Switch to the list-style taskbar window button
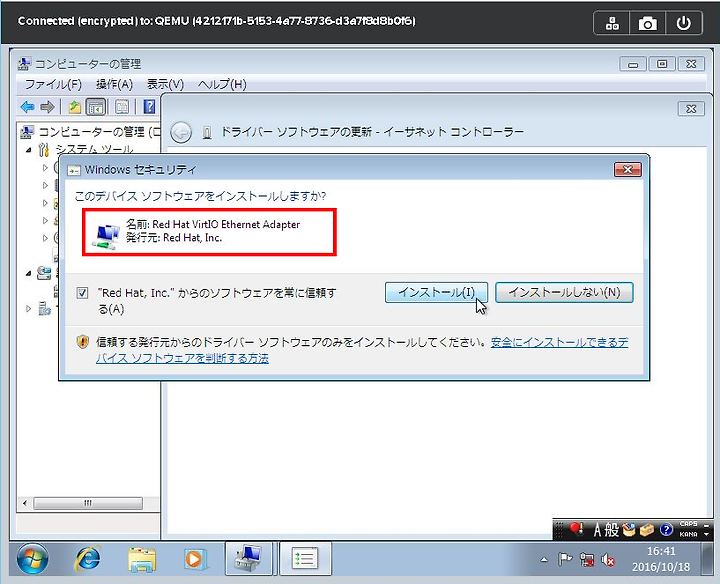720x584 pixels. pos(305,559)
